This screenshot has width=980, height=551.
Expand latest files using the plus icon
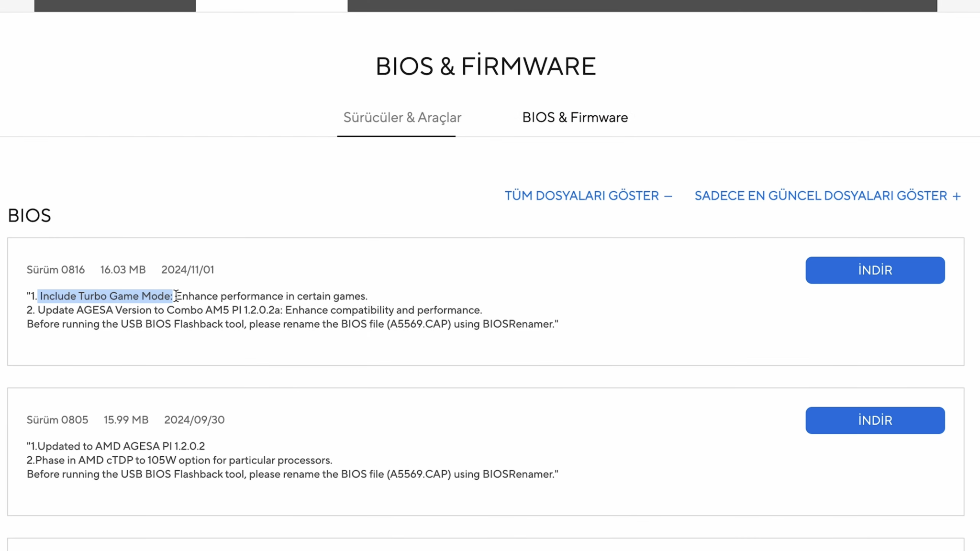pos(957,196)
